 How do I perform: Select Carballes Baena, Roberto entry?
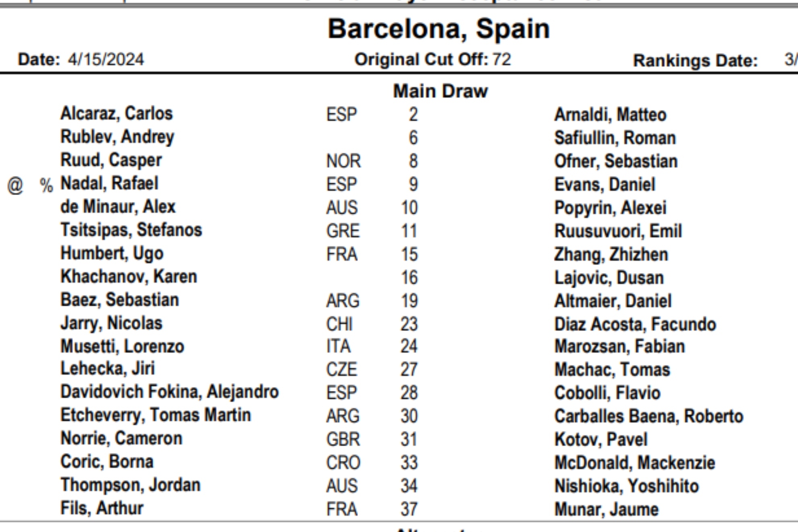pos(648,416)
